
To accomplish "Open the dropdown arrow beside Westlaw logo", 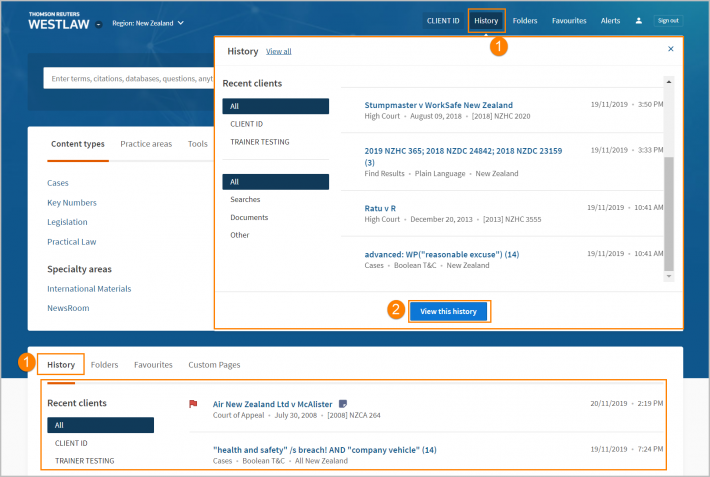I will (x=98, y=24).
